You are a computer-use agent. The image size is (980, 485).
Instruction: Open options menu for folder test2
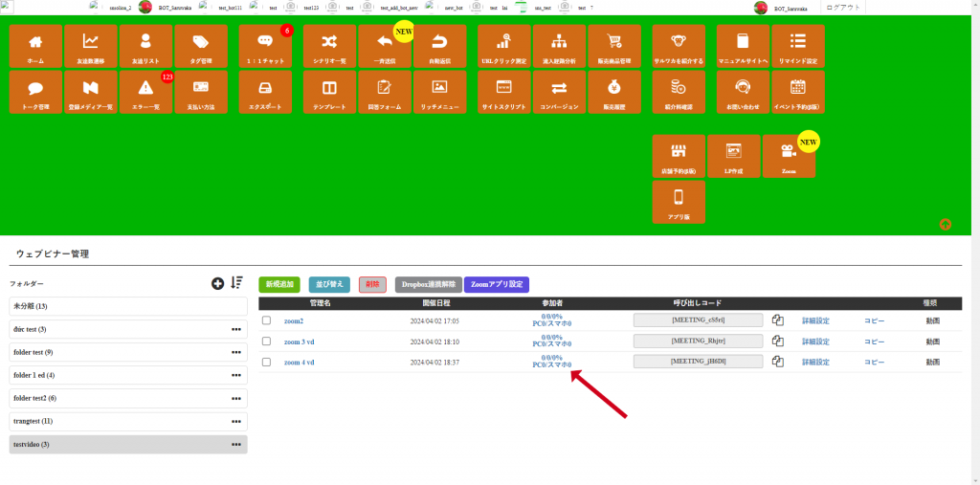[236, 398]
